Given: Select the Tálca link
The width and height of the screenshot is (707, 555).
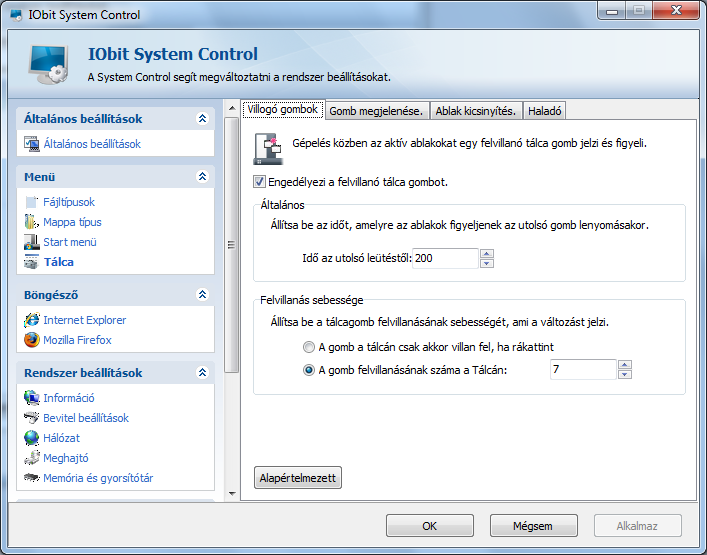Looking at the screenshot, I should click(x=59, y=262).
